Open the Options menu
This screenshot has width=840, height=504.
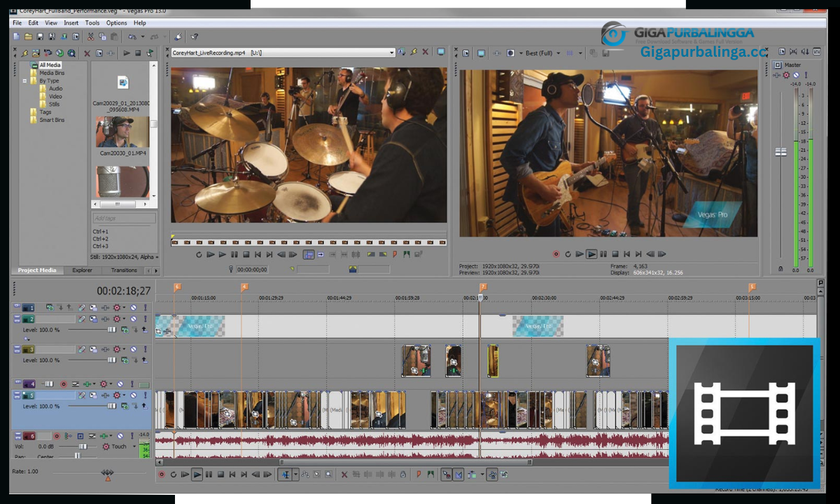116,23
